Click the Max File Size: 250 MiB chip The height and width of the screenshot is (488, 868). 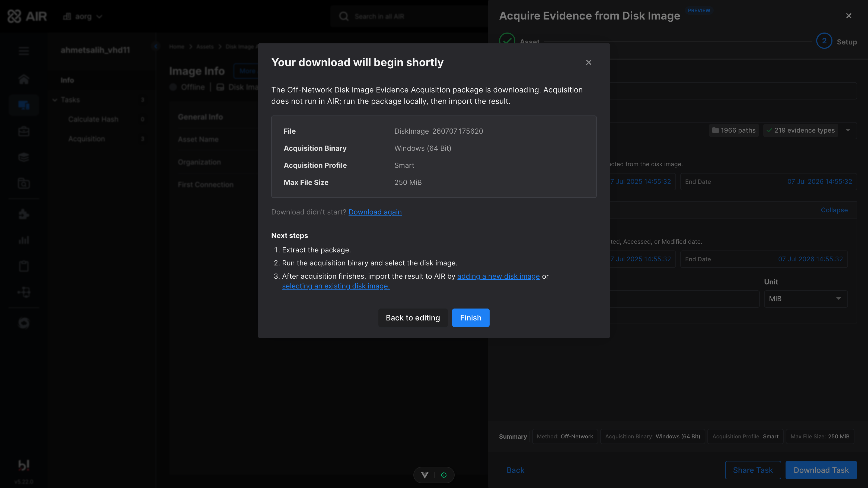point(820,436)
